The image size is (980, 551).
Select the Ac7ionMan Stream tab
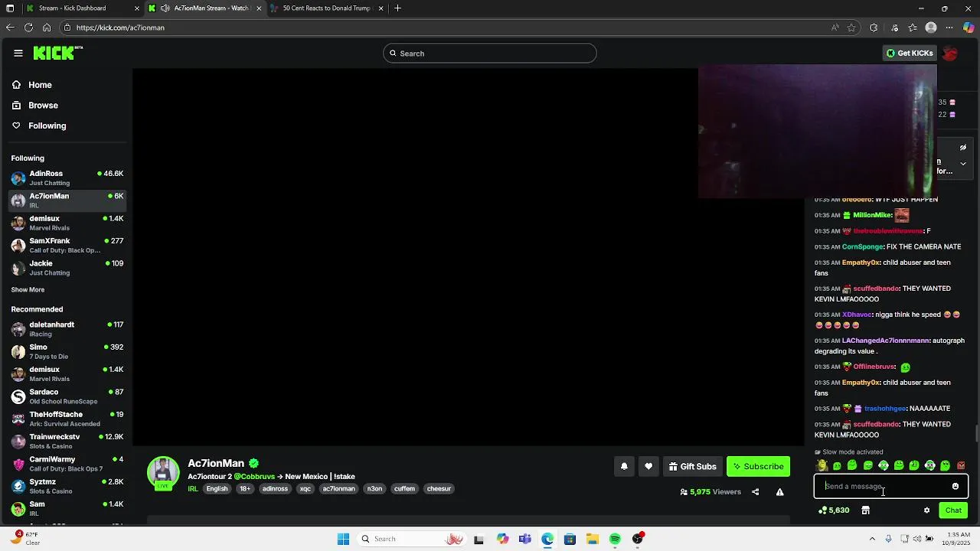click(205, 8)
